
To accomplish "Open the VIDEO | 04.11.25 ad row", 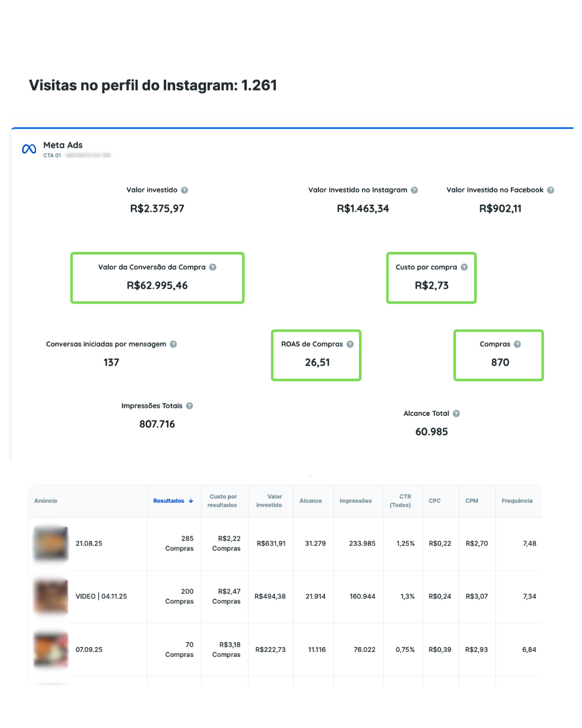I will click(101, 596).
